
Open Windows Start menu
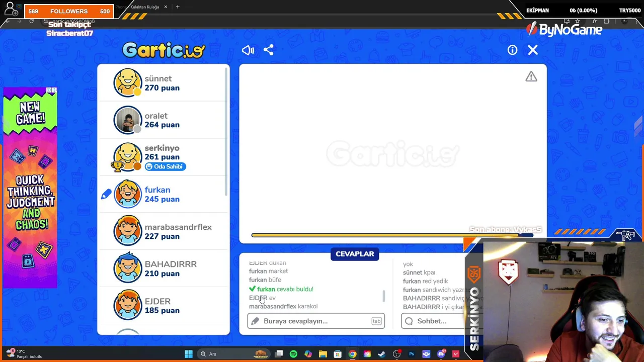click(x=189, y=354)
